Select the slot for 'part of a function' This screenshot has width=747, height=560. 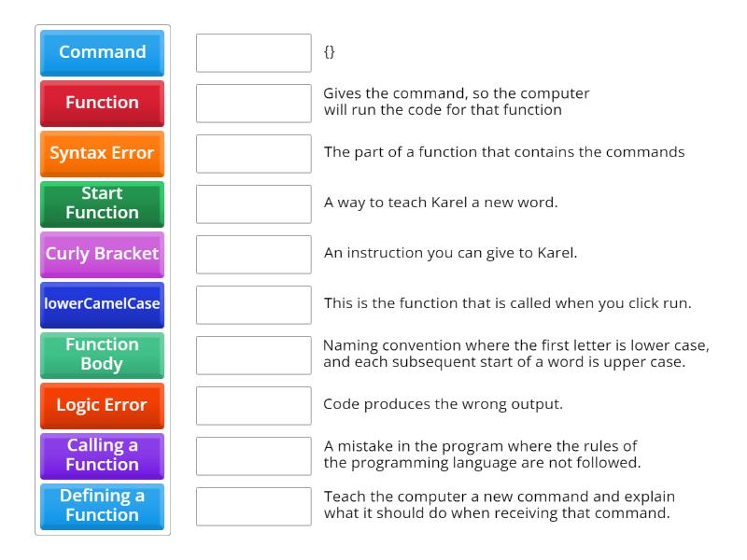[253, 153]
